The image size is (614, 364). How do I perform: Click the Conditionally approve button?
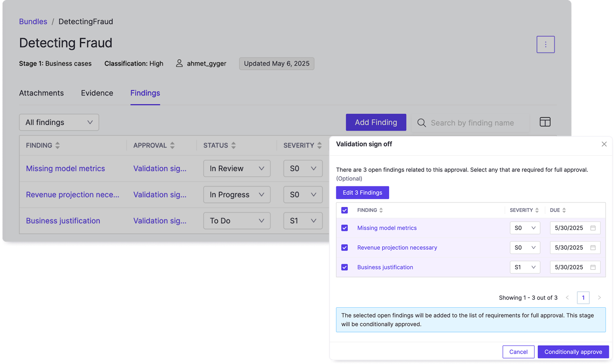click(573, 352)
